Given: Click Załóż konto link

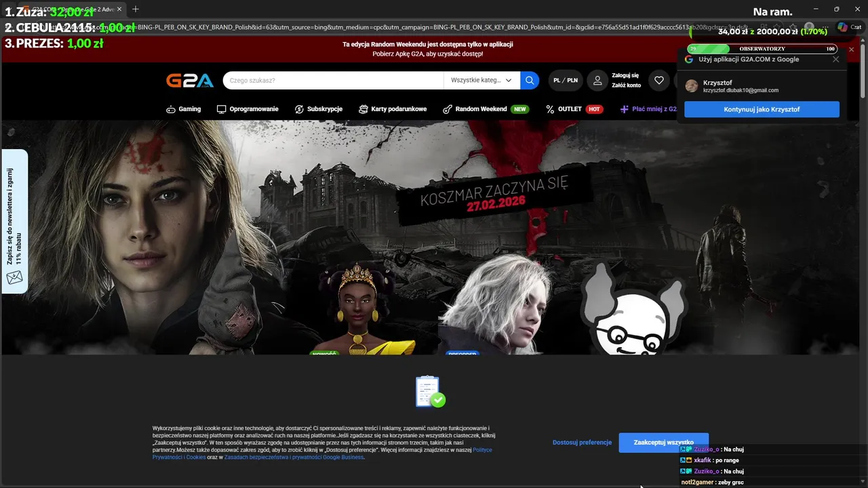Looking at the screenshot, I should [x=626, y=85].
